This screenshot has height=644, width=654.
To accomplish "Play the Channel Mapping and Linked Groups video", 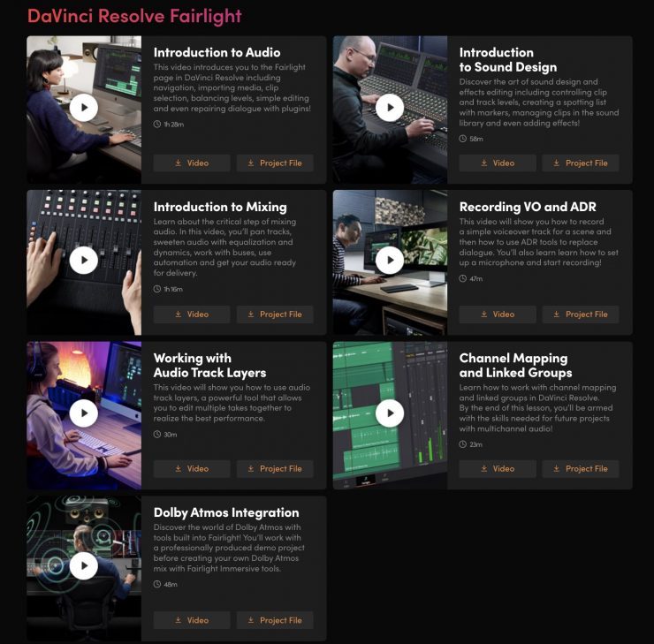I will 390,413.
